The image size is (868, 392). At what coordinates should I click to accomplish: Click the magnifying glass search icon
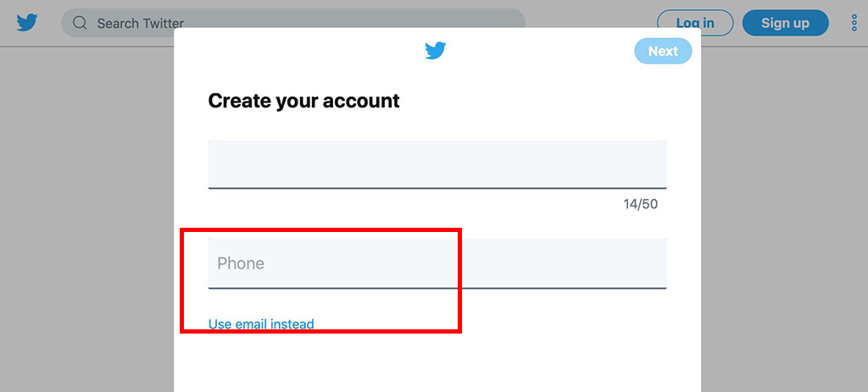(x=81, y=23)
